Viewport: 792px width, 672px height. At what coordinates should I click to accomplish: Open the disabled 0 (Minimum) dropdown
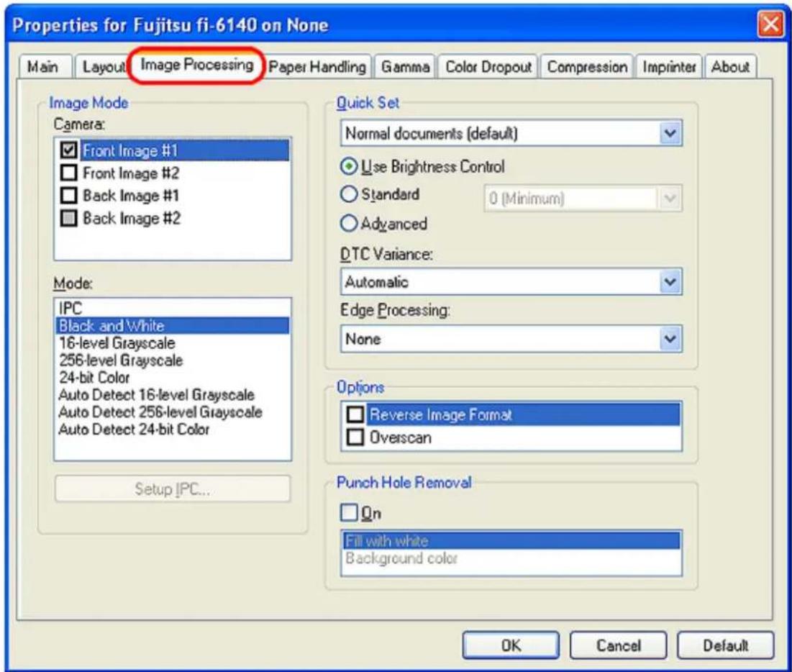point(583,199)
